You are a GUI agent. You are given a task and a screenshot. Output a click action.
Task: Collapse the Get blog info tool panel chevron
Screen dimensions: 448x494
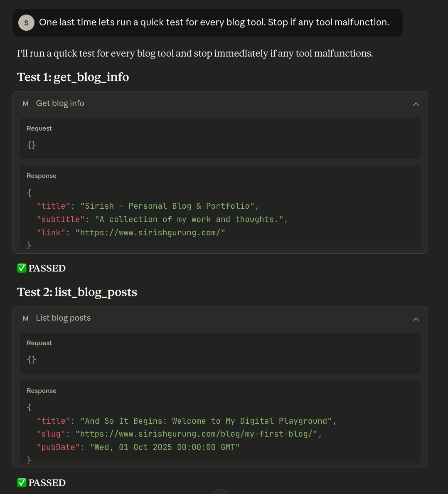[x=416, y=104]
